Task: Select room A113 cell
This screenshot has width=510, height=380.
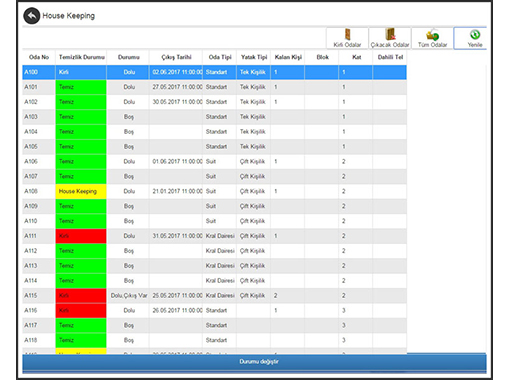Action: click(x=39, y=266)
